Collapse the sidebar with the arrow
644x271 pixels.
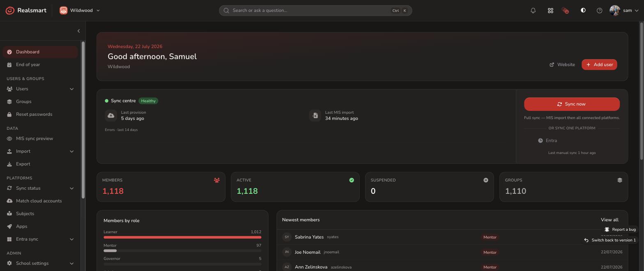[78, 31]
